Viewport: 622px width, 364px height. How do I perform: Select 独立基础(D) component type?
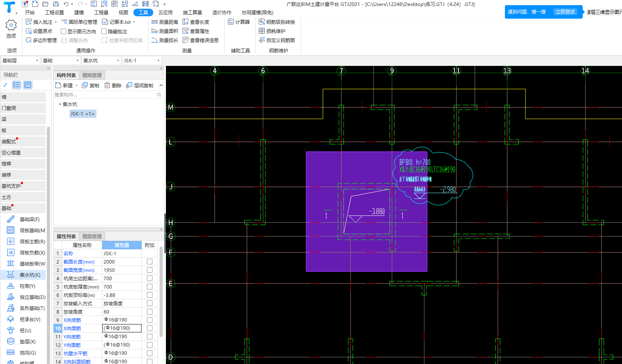(23, 297)
